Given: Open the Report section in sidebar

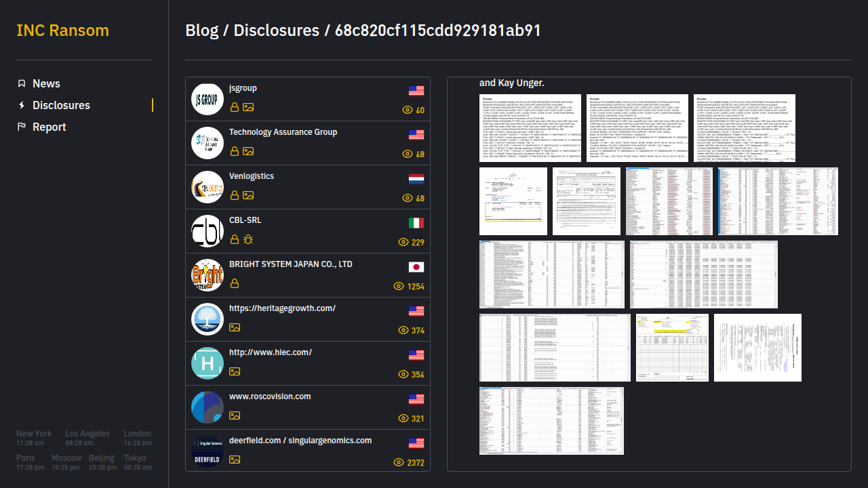Looking at the screenshot, I should pos(49,127).
